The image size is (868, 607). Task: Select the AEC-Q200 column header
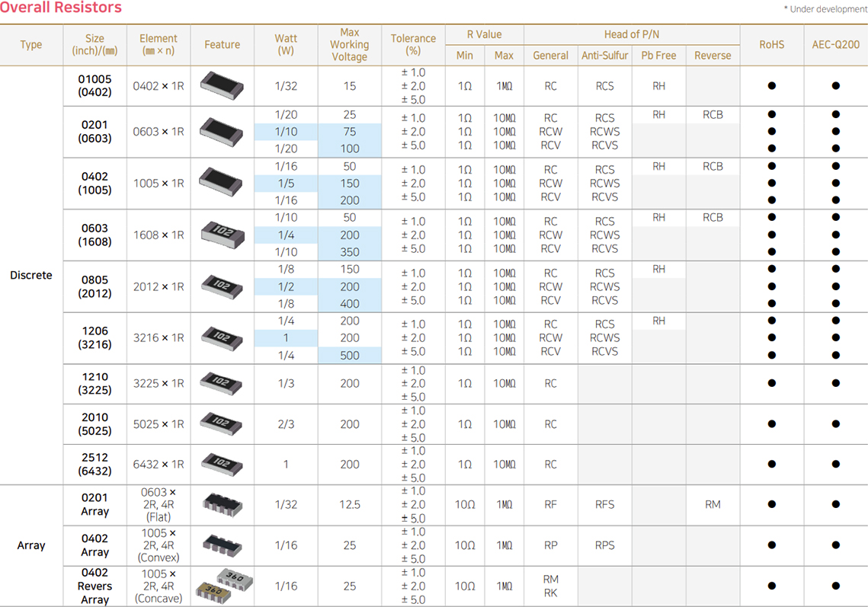[835, 45]
